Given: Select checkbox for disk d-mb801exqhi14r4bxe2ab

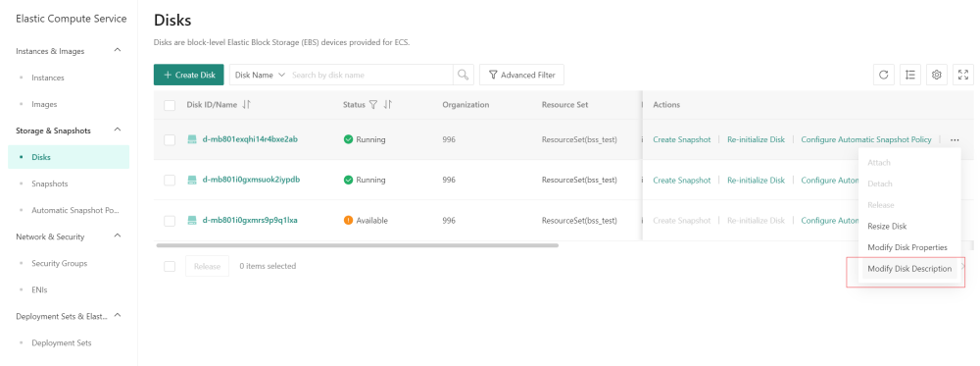Looking at the screenshot, I should point(170,139).
